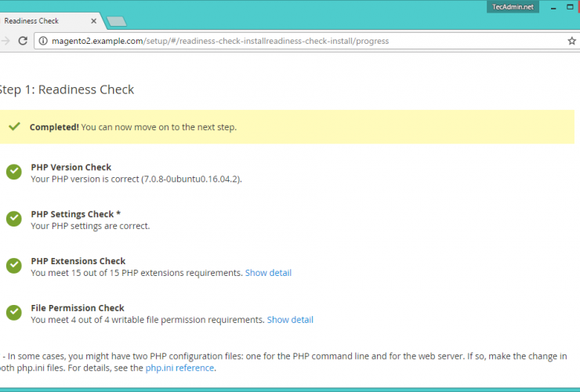Screen dimensions: 580x392
Task: Open a new browser tab
Action: coord(116,21)
